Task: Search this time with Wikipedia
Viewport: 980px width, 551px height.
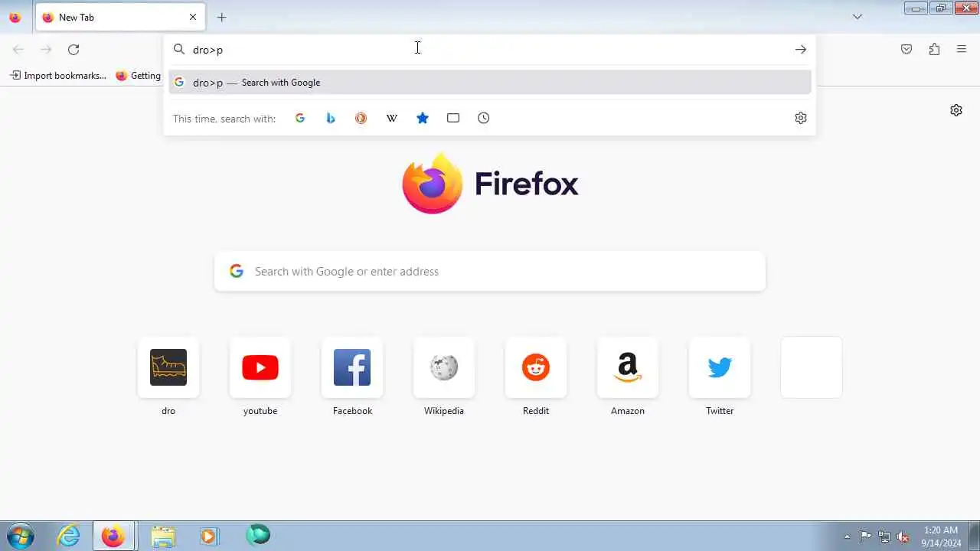Action: pos(392,118)
